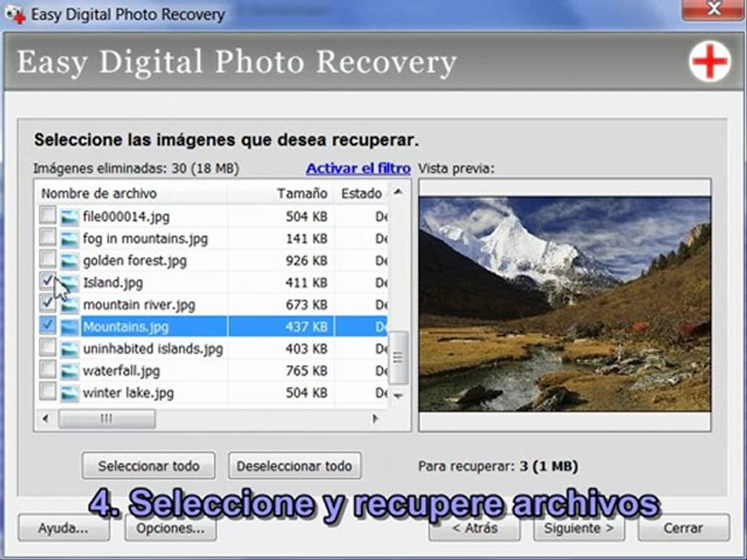Click the size value 765 KB
Viewport: 747px width, 560px height.
point(307,370)
